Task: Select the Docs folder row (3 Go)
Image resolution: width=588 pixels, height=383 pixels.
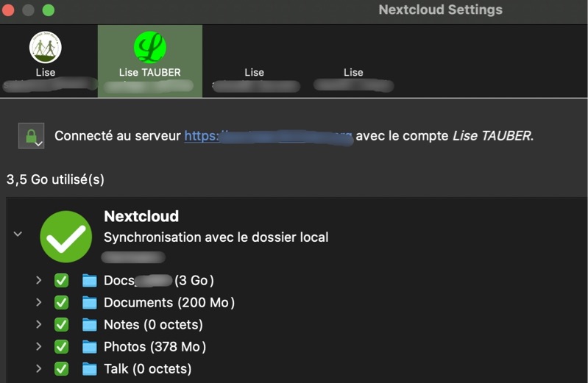Action: 158,280
